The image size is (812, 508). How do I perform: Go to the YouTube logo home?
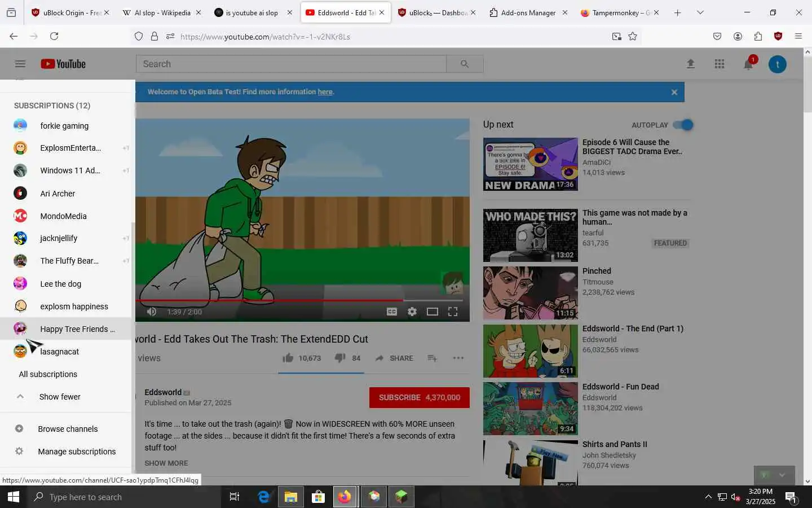63,64
